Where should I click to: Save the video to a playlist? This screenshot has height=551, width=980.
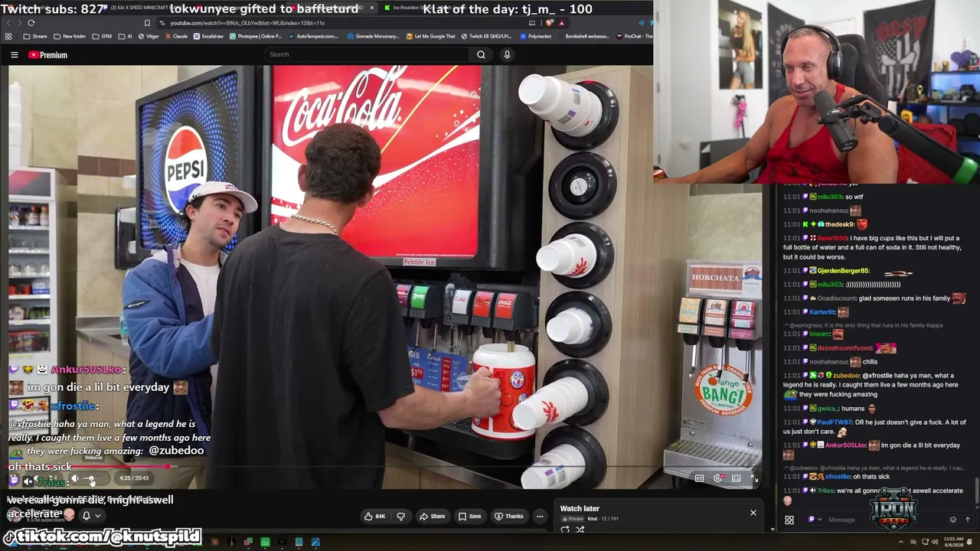point(470,517)
